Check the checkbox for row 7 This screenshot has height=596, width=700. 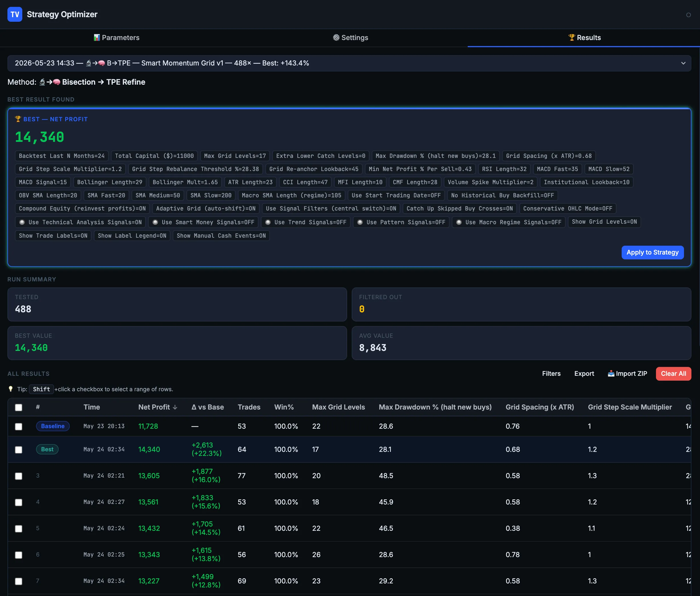point(19,581)
